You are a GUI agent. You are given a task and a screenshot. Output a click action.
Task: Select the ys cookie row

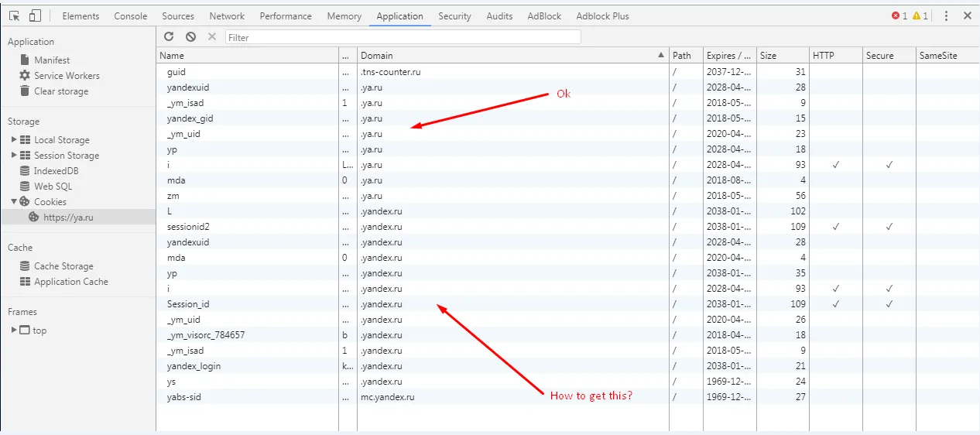567,381
